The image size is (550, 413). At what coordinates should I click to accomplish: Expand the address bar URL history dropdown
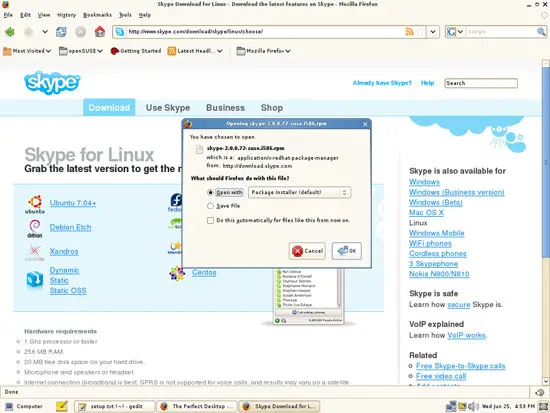coord(433,32)
